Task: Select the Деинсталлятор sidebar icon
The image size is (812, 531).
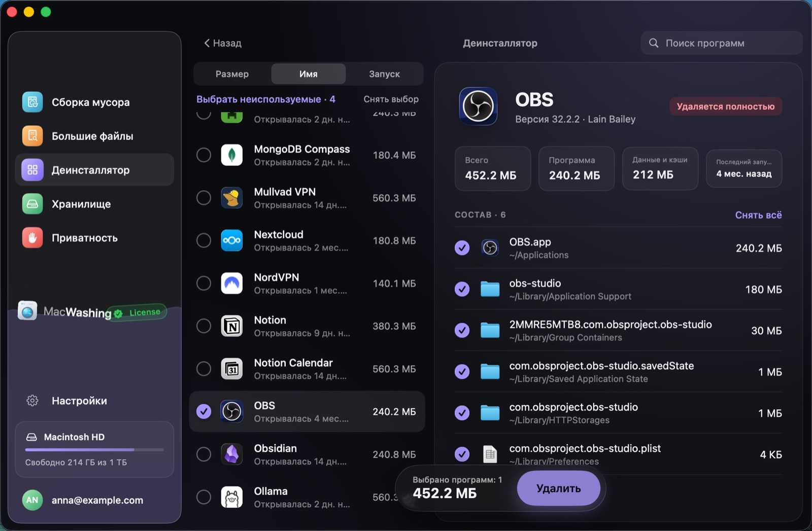Action: point(32,170)
